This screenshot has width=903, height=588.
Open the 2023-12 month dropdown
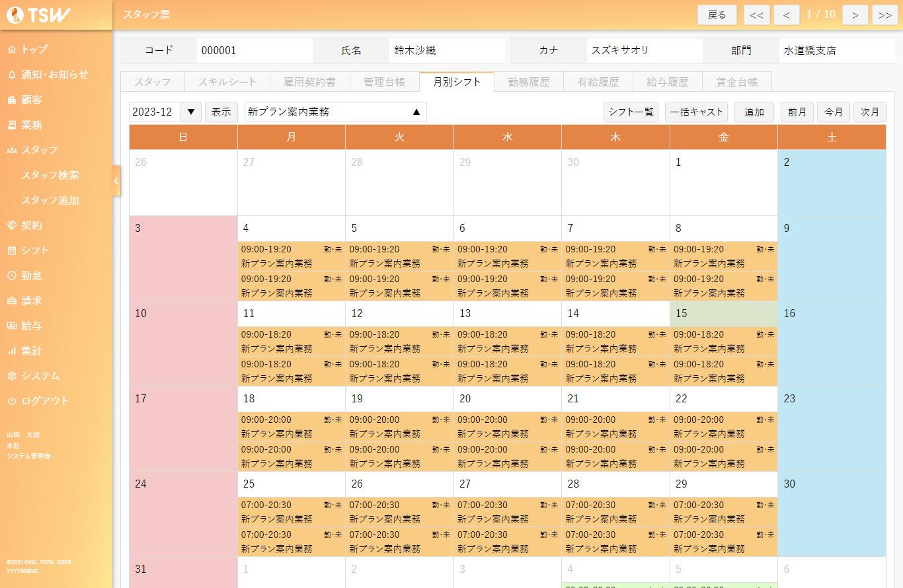[x=191, y=112]
